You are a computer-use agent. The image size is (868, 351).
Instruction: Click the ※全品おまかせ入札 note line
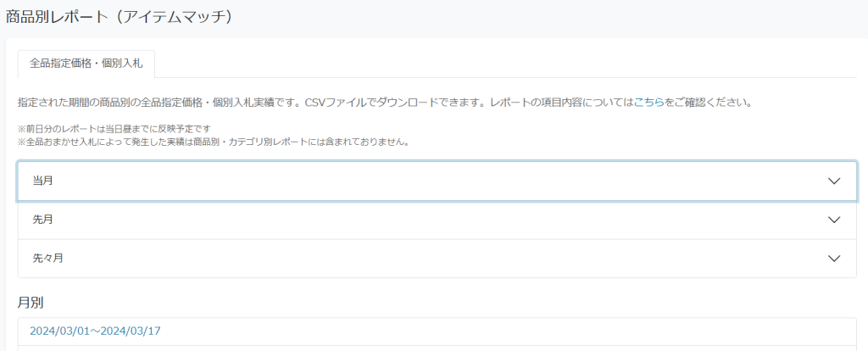pyautogui.click(x=213, y=142)
